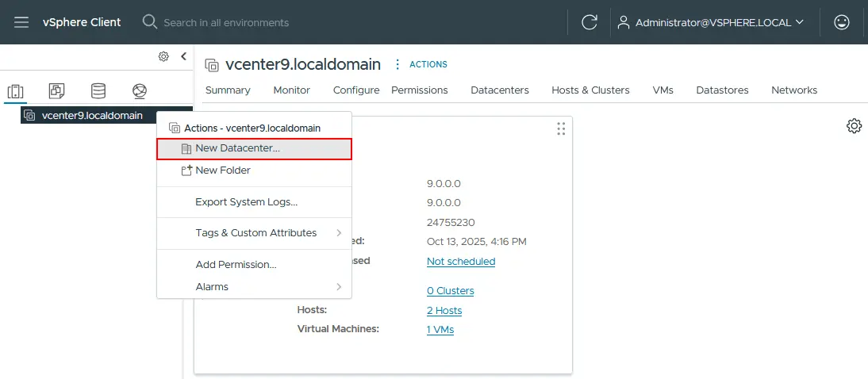Screen dimensions: 868x379
Task: Choose Add Permission... menu entry
Action: 254,265
